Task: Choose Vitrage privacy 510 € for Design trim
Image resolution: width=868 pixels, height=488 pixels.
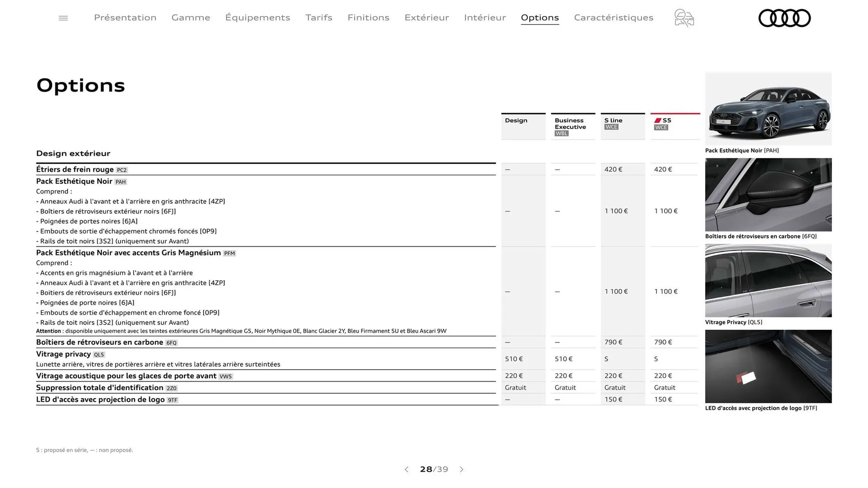Action: tap(514, 359)
